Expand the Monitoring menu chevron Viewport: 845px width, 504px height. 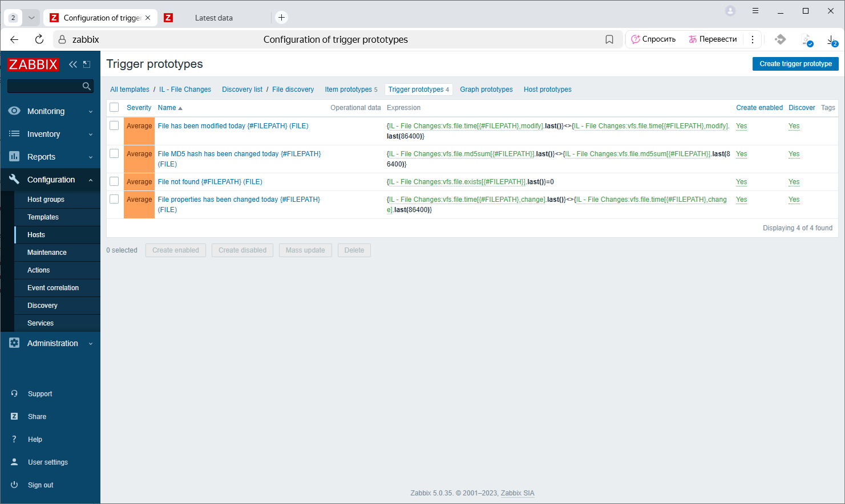91,112
